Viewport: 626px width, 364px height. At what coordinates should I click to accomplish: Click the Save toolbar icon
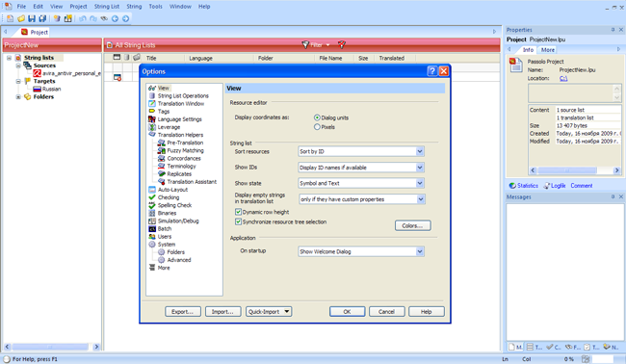(32, 18)
